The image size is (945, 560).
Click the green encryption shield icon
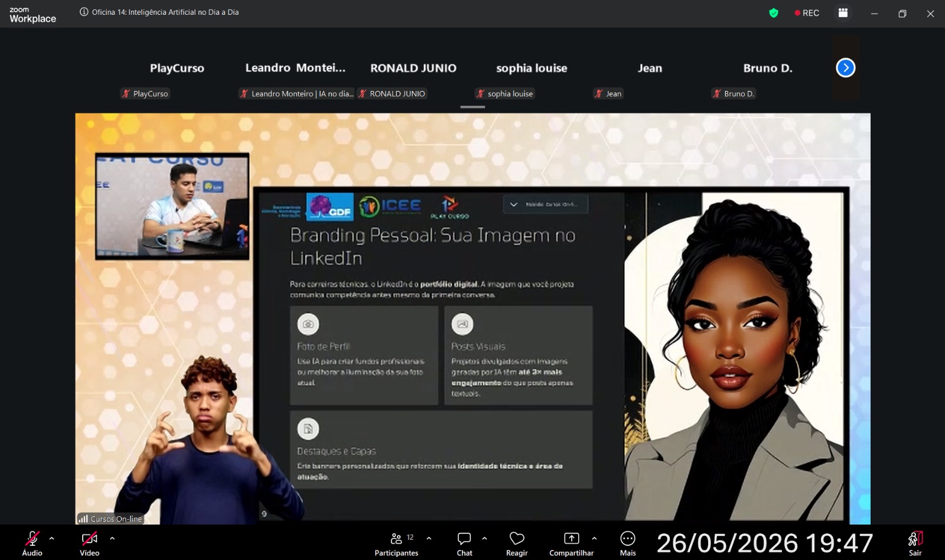[x=774, y=13]
